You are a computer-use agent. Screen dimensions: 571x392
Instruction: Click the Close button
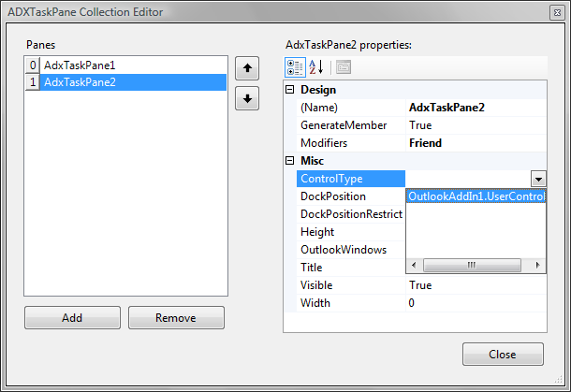point(503,355)
